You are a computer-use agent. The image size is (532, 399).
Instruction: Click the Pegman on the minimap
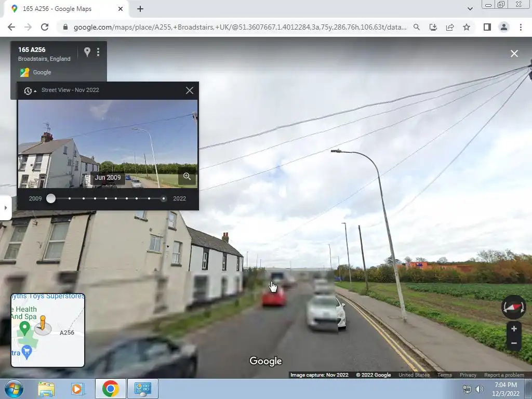tap(43, 323)
